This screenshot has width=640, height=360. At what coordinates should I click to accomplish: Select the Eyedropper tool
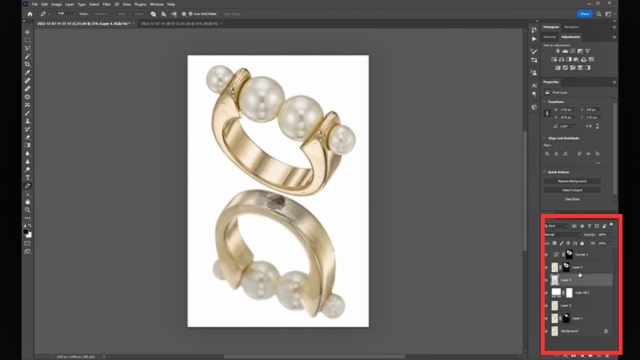click(x=27, y=73)
